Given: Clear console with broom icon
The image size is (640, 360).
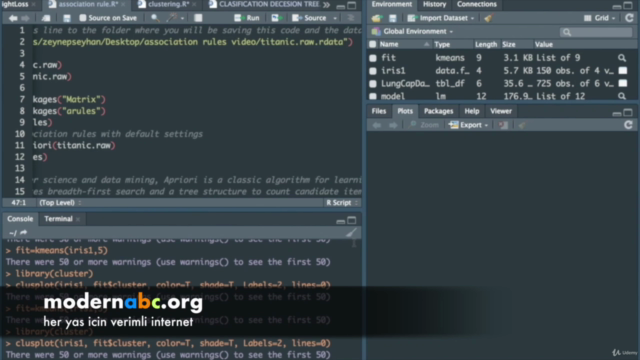Looking at the screenshot, I should 351,233.
